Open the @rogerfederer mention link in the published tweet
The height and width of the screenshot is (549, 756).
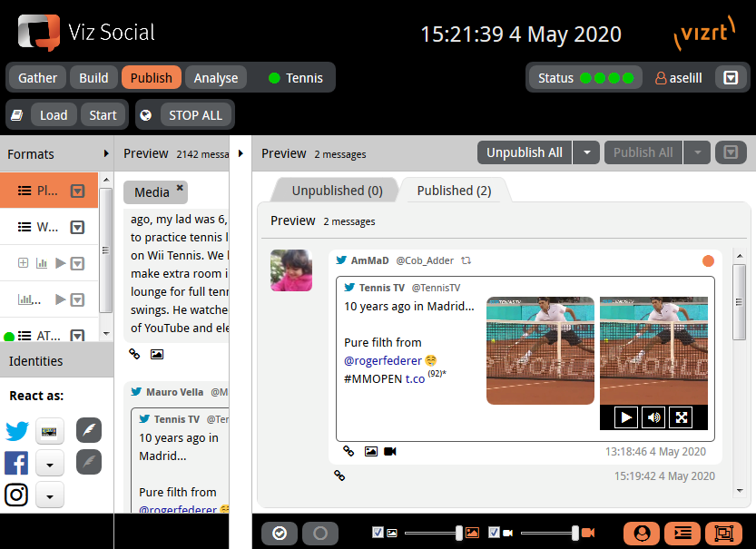click(x=383, y=360)
